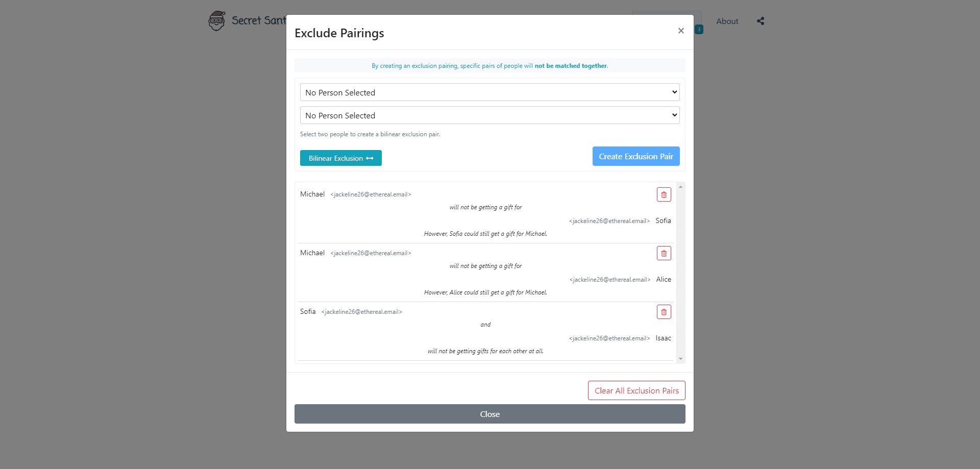
Task: Click the scroll up arrow in pairs list
Action: coord(680,187)
